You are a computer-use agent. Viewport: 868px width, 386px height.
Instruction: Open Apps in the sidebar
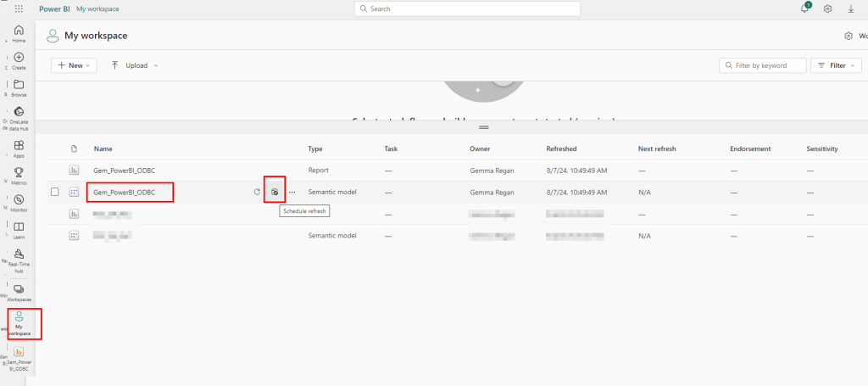coord(19,149)
